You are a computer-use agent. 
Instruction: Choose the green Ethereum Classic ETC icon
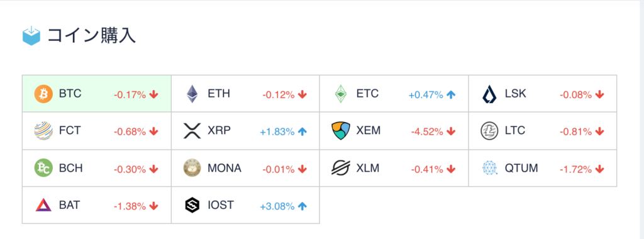pos(341,94)
